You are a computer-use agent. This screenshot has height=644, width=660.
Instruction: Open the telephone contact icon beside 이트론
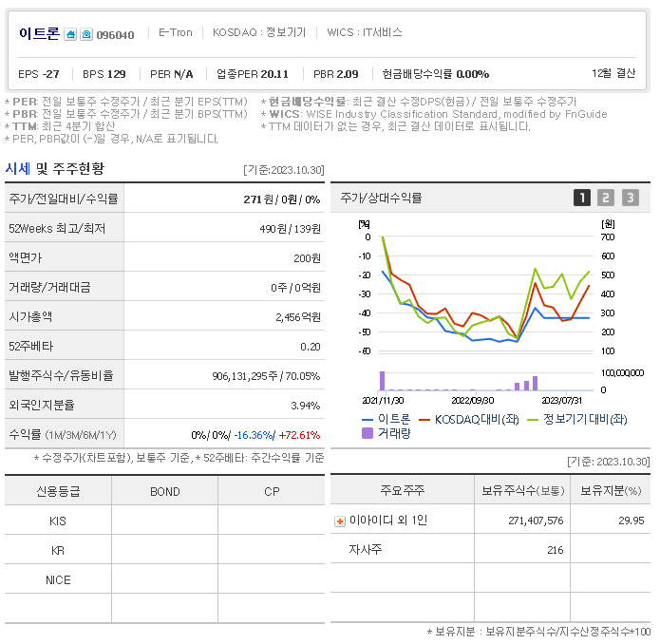click(86, 34)
